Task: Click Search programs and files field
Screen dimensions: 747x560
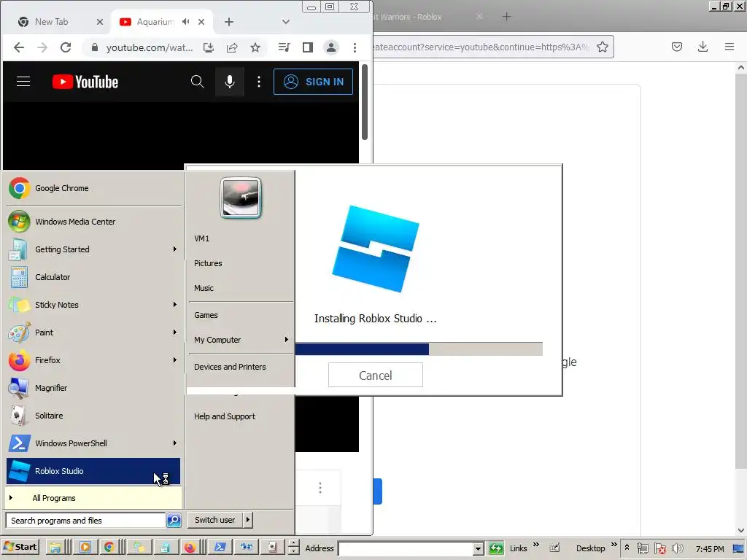Action: 85,521
